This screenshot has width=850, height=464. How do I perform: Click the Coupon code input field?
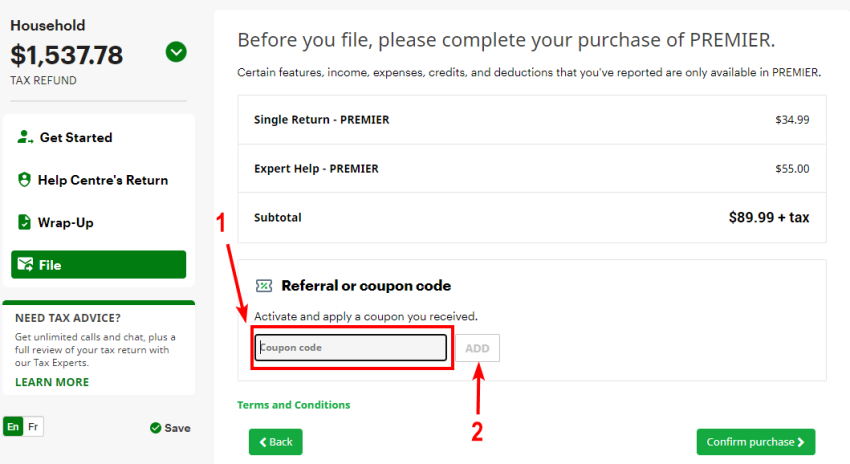tap(349, 347)
